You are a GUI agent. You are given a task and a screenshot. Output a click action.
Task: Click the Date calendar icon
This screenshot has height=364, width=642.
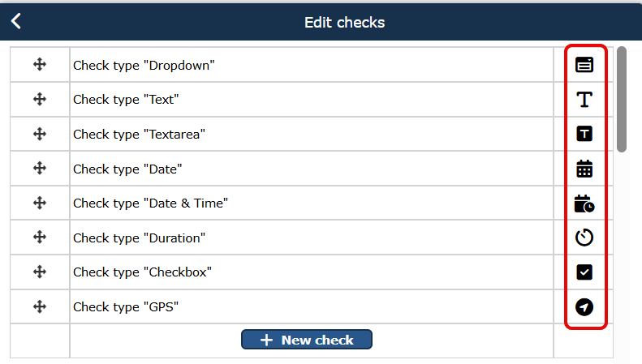click(x=584, y=169)
